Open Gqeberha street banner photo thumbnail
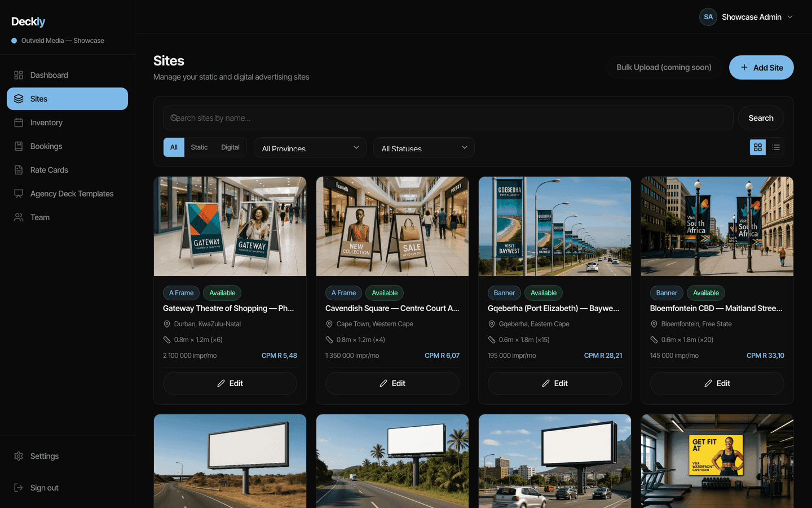Screen dimensions: 812x508 (555, 226)
